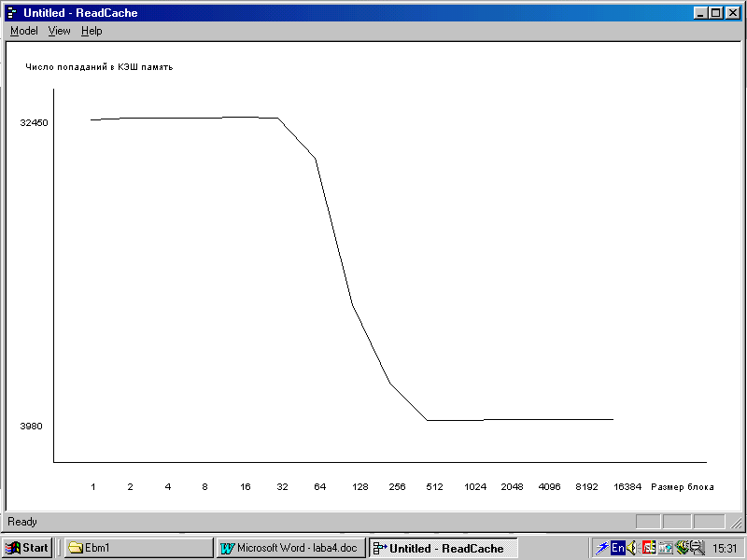Open the View menu
Screen dimensions: 747x560
point(59,31)
